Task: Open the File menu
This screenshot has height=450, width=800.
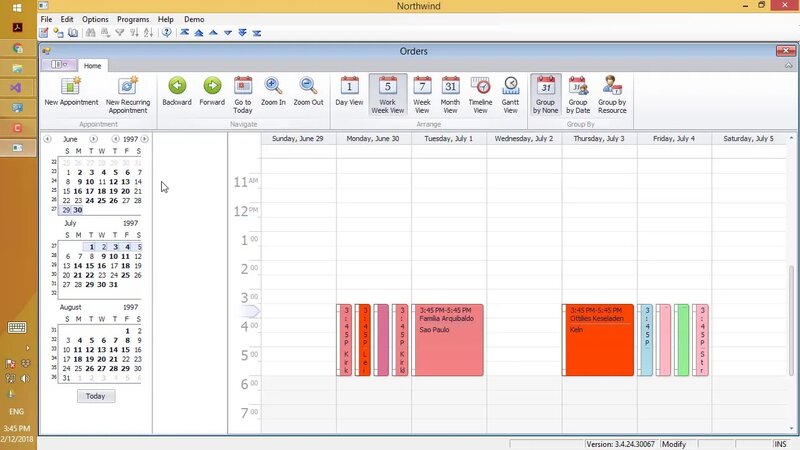Action: (46, 19)
